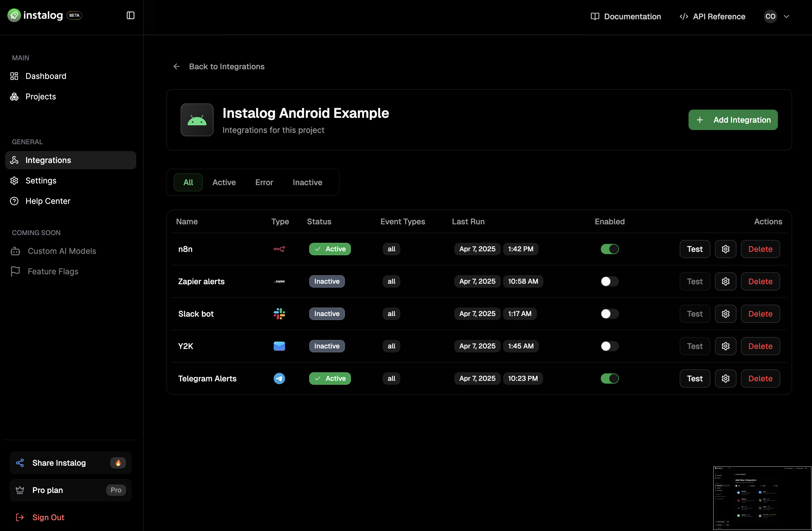Turn off Telegram Alerts toggle
812x531 pixels.
(609, 379)
